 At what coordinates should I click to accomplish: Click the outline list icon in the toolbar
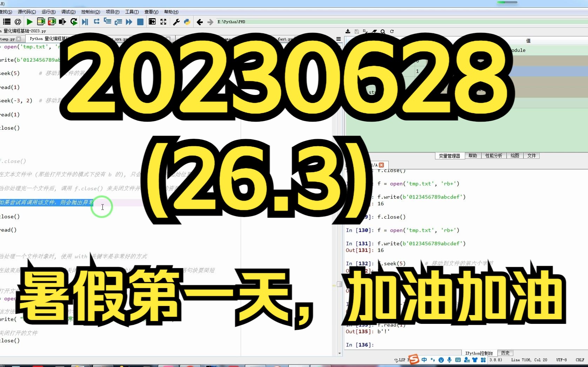pos(7,22)
